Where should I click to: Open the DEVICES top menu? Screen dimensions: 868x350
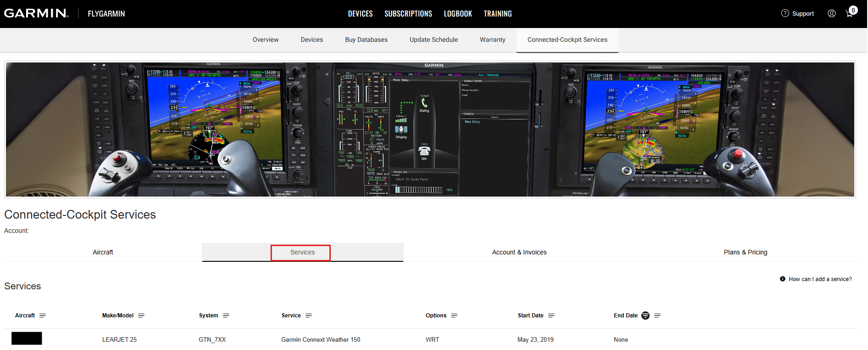360,14
